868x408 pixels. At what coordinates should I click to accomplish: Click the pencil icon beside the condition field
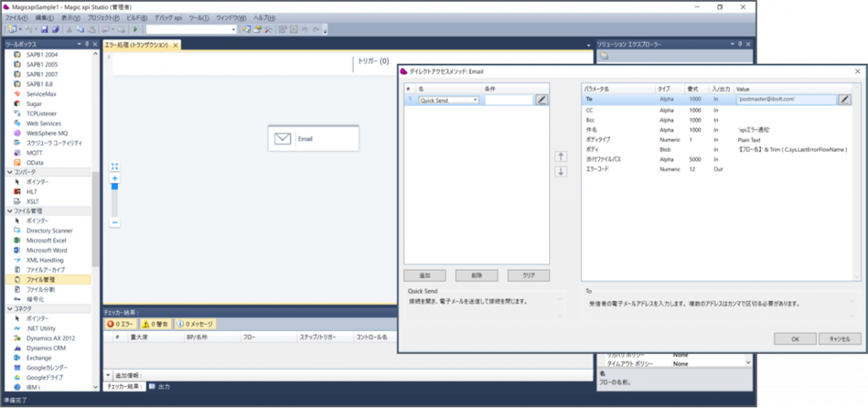(x=542, y=100)
